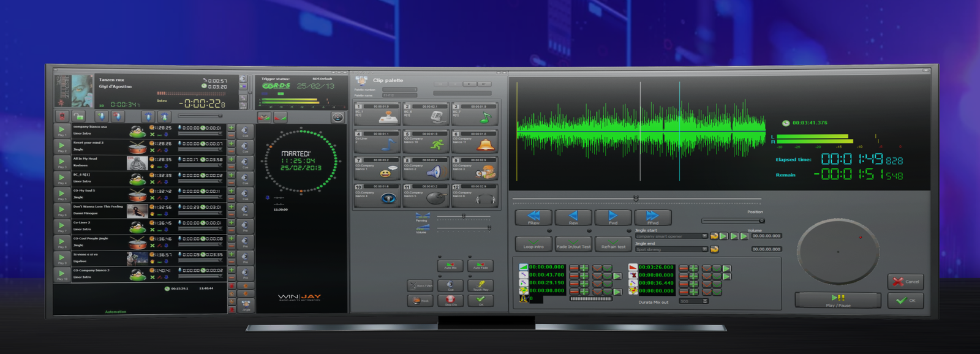Viewport: 980px width, 354px height.
Task: Click inside the green waveform display
Action: click(641, 130)
